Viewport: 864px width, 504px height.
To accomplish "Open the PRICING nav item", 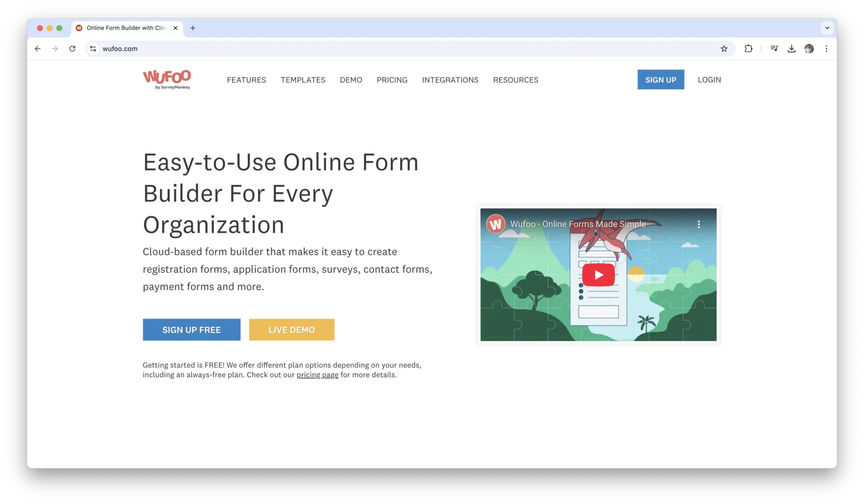I will [392, 80].
